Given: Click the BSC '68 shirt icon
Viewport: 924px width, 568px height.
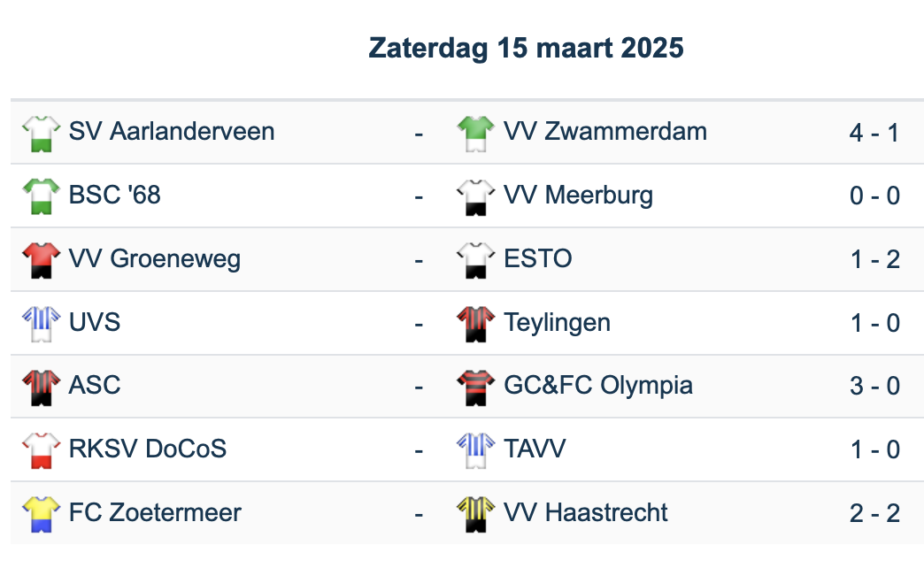Looking at the screenshot, I should [40, 196].
